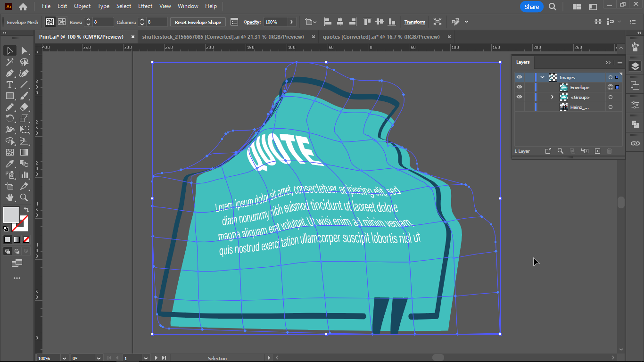Screen dimensions: 644x362
Task: Toggle visibility of the Images layer
Action: click(519, 77)
